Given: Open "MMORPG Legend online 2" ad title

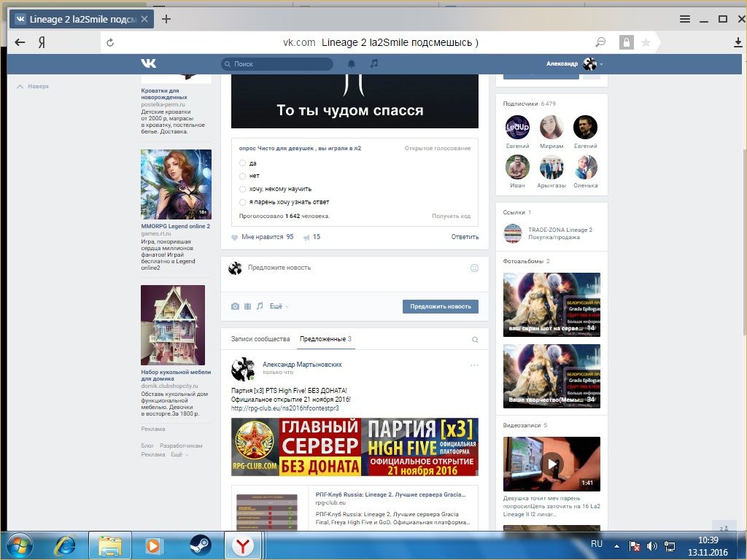Looking at the screenshot, I should coord(175,226).
